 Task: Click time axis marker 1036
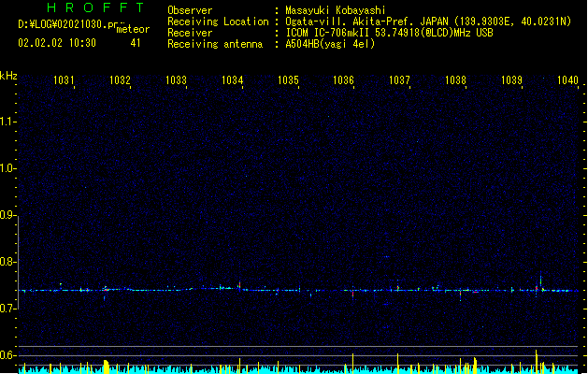[x=343, y=80]
